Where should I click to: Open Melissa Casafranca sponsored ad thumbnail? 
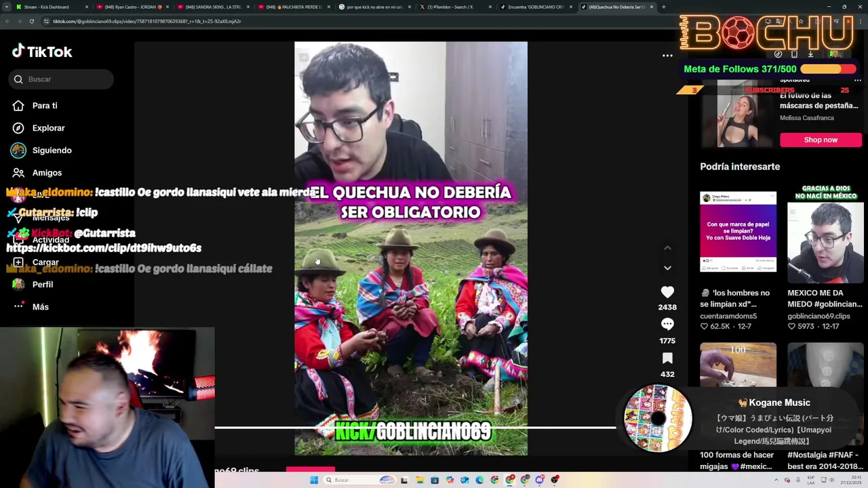(737, 113)
